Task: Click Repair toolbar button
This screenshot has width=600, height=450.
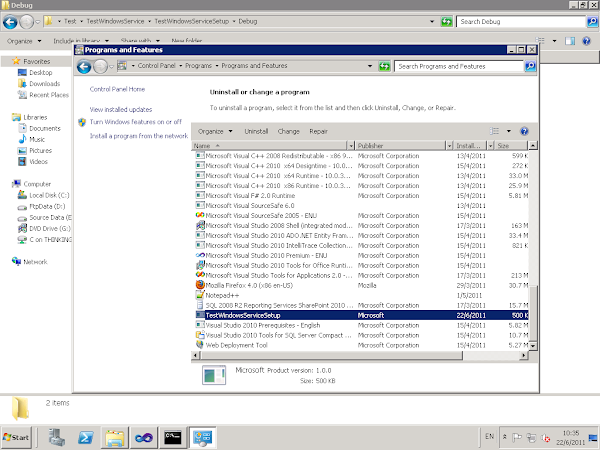Action: point(318,131)
